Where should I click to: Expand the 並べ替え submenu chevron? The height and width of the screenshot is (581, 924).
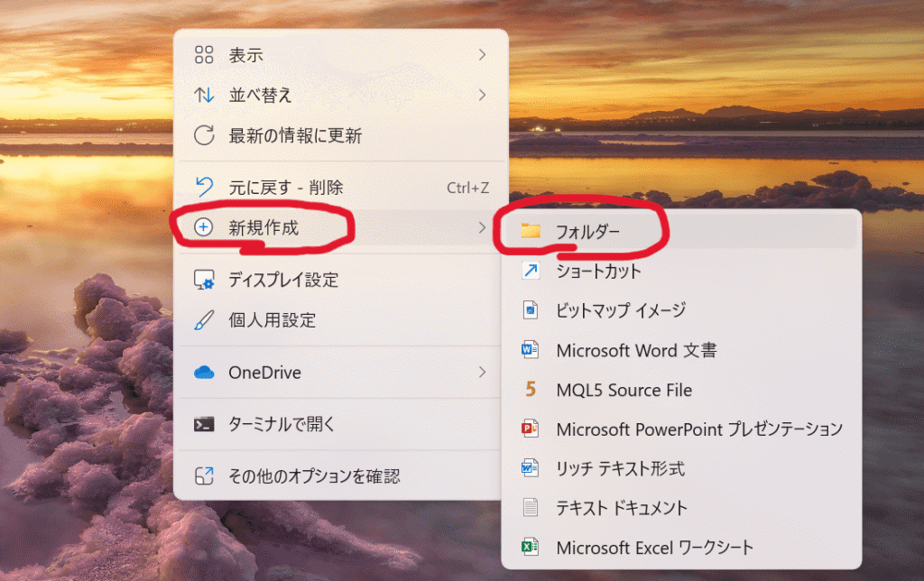[482, 95]
